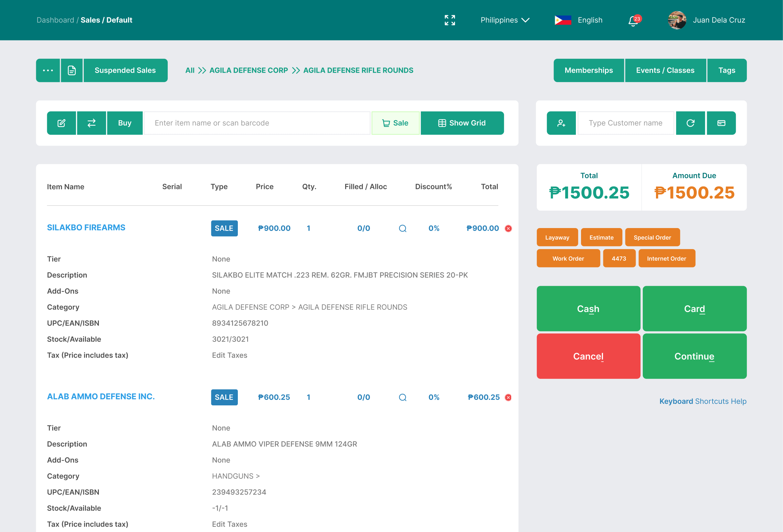Image resolution: width=783 pixels, height=532 pixels.
Task: Click 0/0 filled value for SILAKBO FIREARMS
Action: [364, 228]
